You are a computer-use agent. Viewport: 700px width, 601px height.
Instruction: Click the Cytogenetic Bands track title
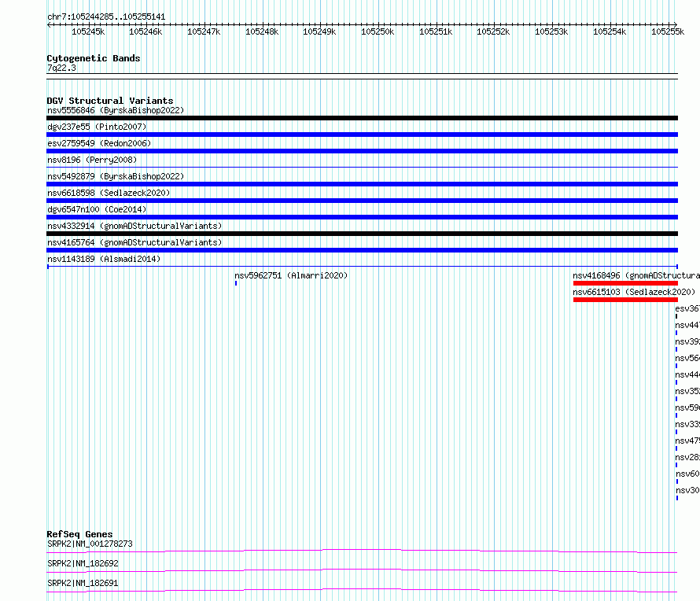[94, 58]
